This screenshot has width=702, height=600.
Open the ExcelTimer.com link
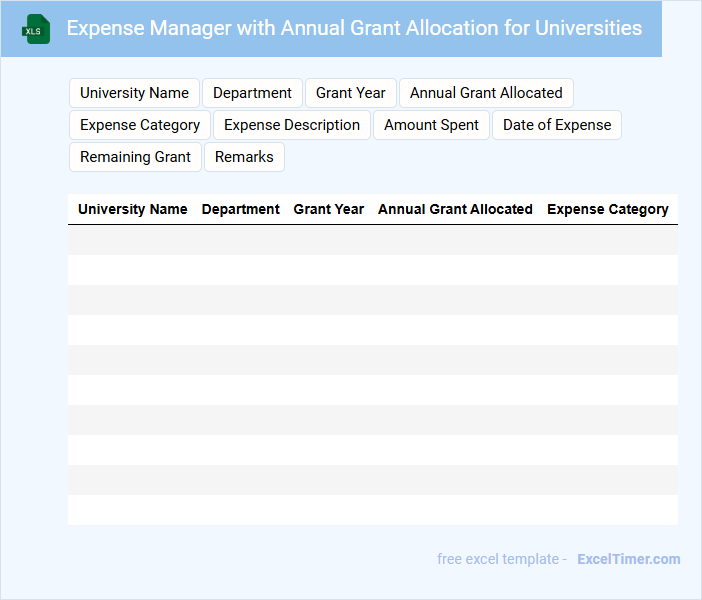(628, 559)
